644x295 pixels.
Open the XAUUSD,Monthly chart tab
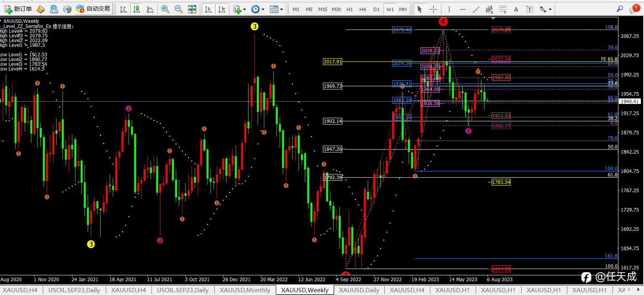(x=245, y=290)
